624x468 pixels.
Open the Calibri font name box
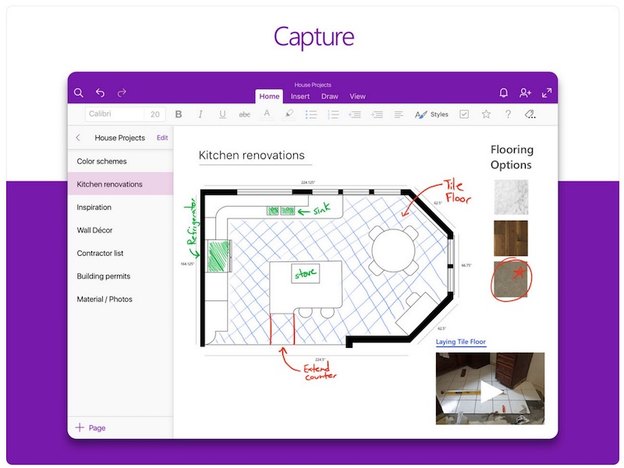tap(113, 115)
